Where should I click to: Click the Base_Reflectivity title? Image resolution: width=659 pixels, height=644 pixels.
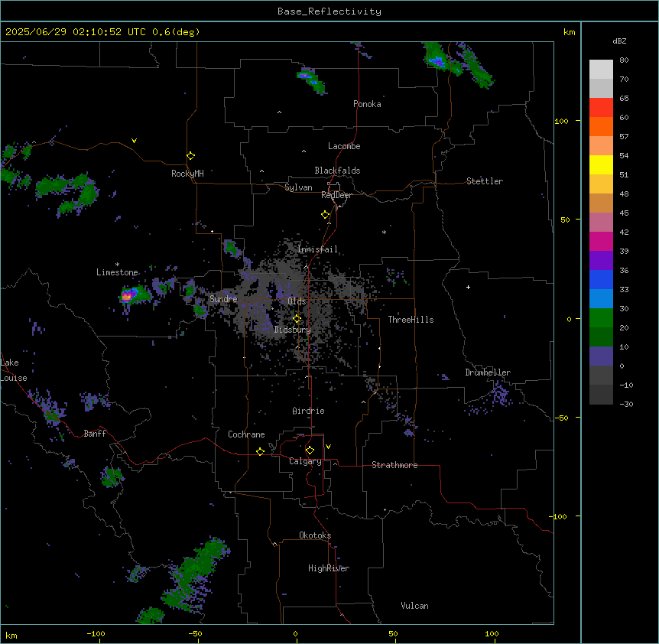pos(329,11)
